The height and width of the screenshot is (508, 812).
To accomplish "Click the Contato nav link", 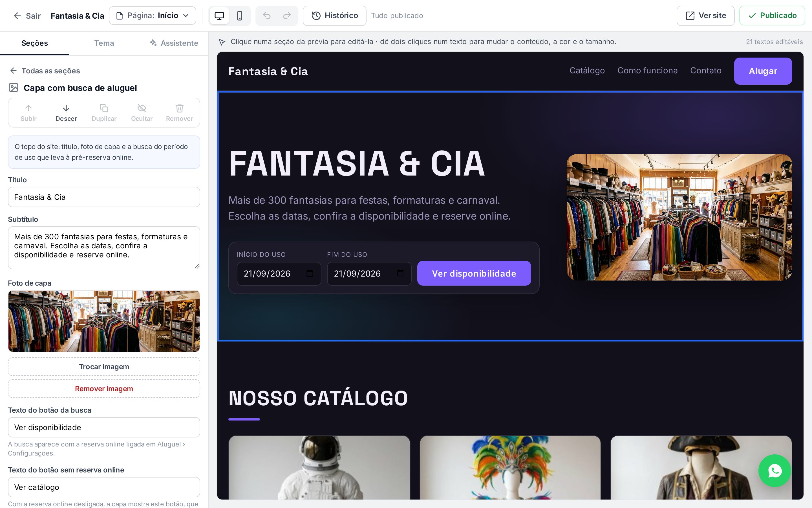I will coord(706,71).
